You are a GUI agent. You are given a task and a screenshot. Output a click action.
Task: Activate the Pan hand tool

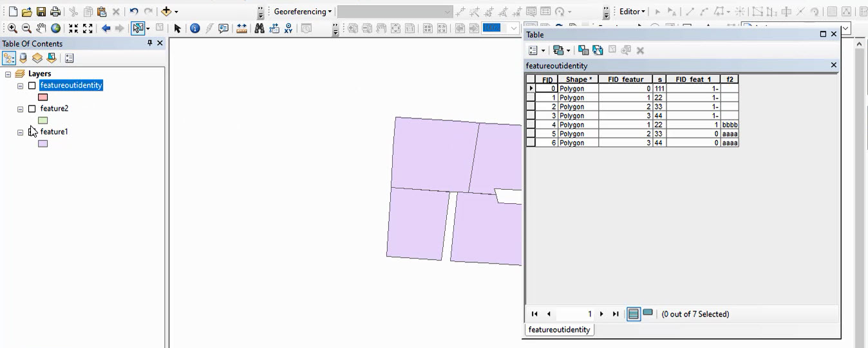pyautogui.click(x=41, y=28)
